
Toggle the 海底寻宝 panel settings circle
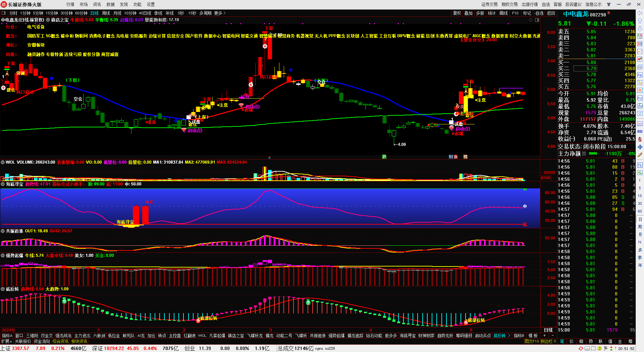3,184
